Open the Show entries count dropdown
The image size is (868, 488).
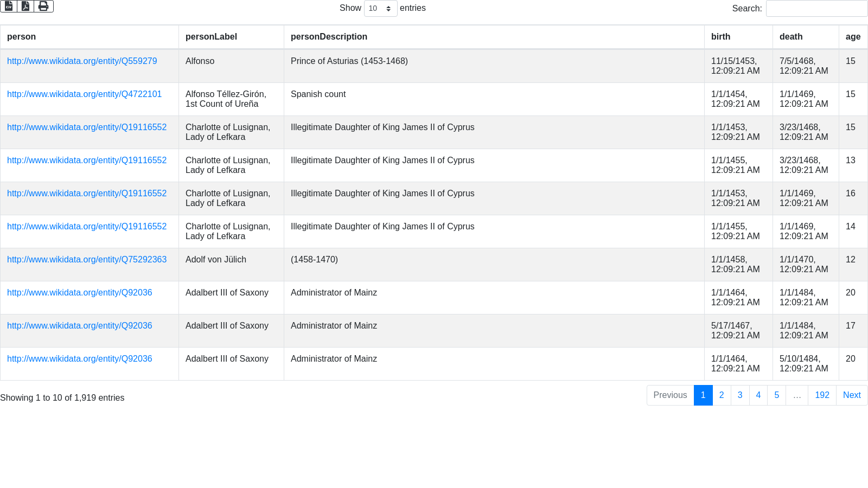coord(380,9)
